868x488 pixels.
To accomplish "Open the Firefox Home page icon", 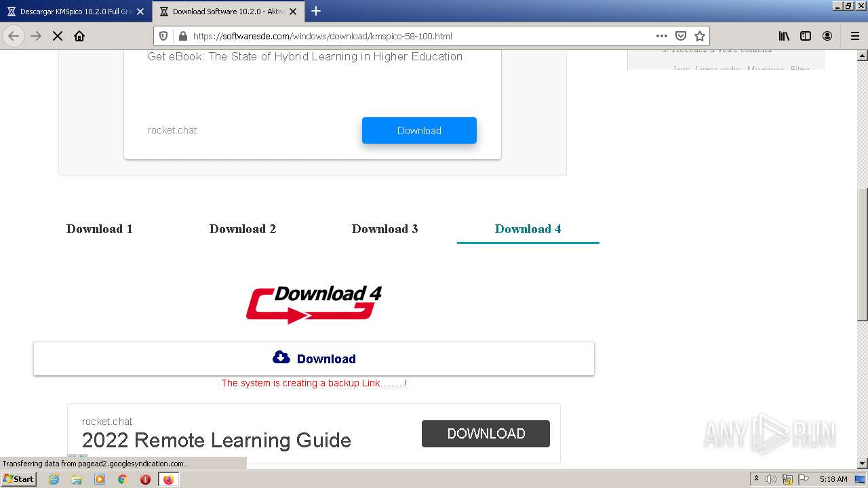I will [x=79, y=36].
